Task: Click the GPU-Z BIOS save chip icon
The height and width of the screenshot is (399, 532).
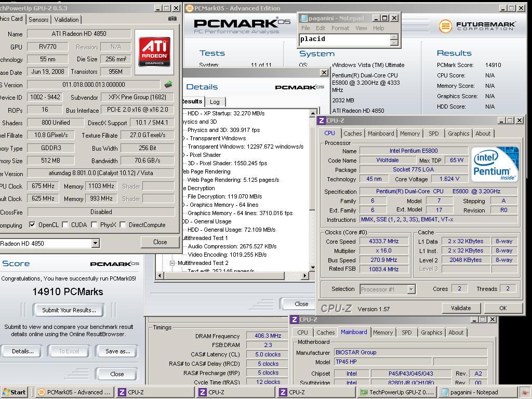Action: coord(168,85)
